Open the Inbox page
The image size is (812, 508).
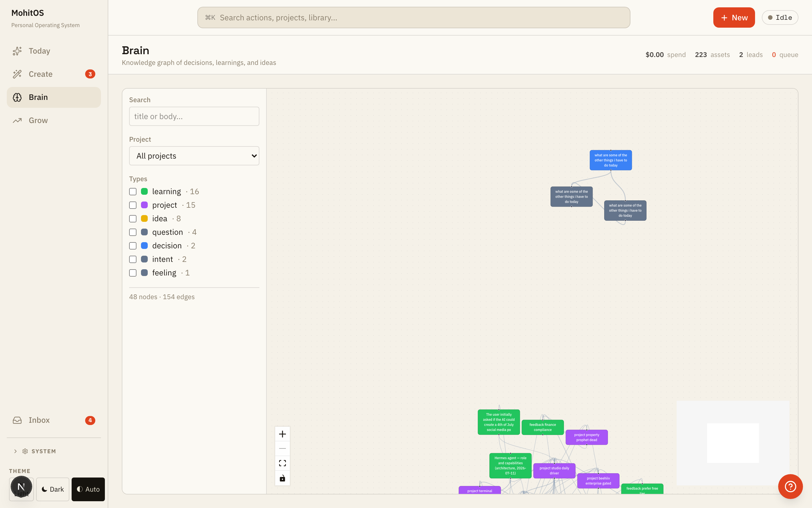[54, 420]
